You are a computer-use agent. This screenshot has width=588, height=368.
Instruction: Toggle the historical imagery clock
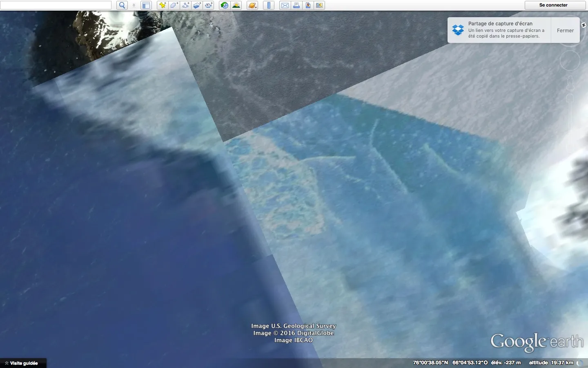coord(224,5)
